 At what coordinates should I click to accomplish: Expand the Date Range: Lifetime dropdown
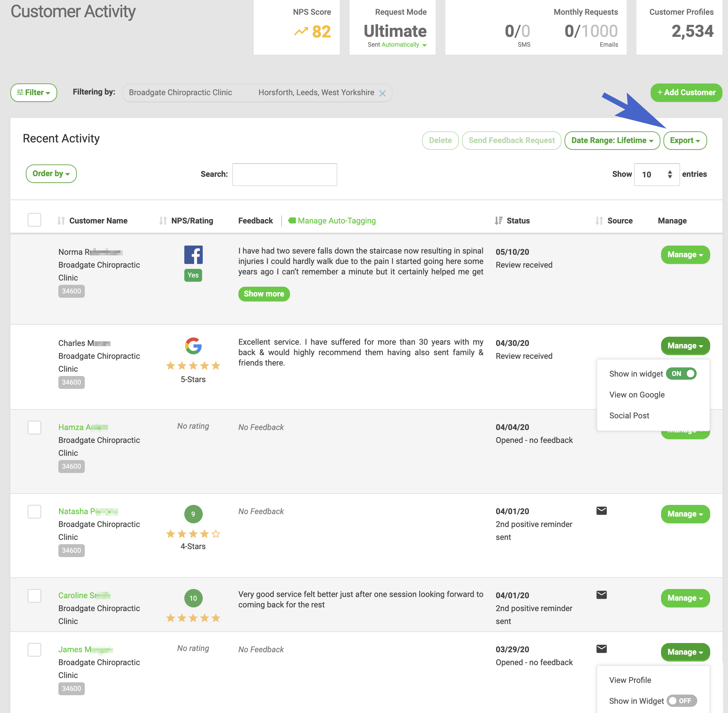point(612,141)
